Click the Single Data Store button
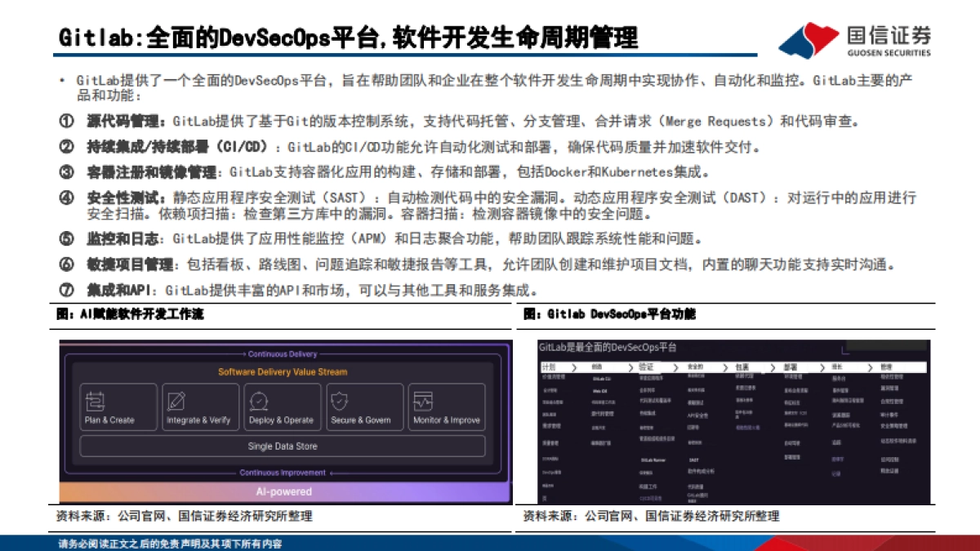The height and width of the screenshot is (551, 980). [282, 446]
